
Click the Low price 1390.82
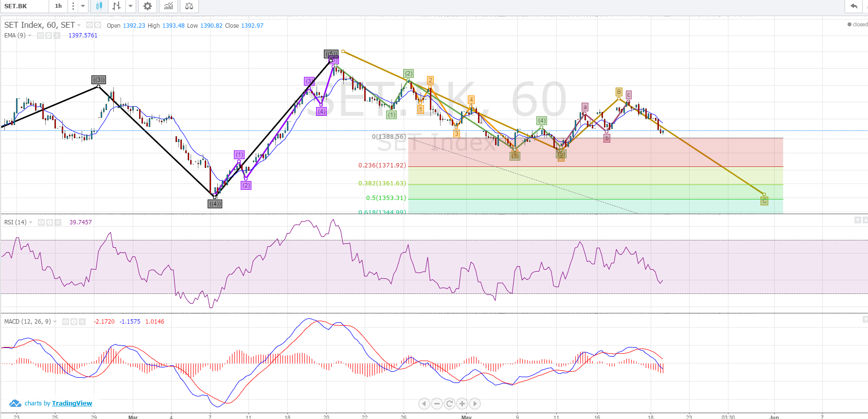(212, 26)
